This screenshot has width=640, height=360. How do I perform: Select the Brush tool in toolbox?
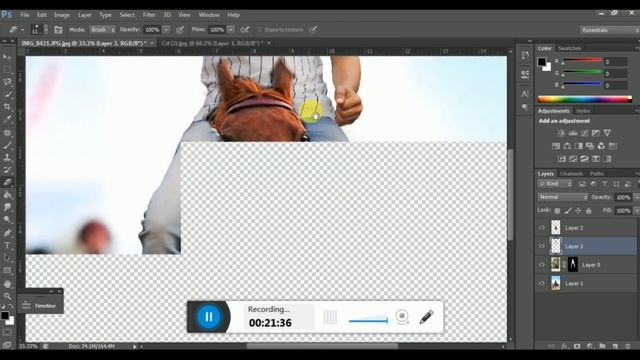click(7, 145)
